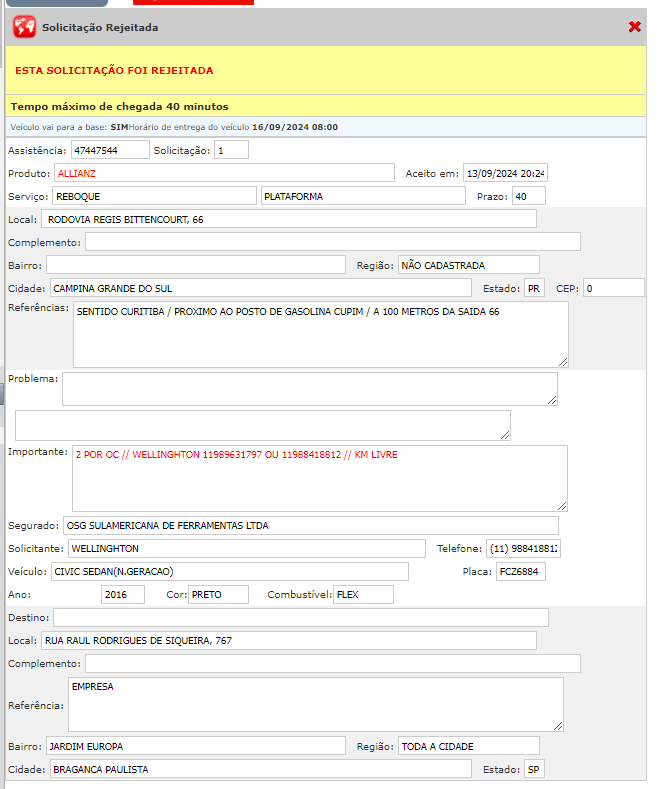Click the empty Destino field
Viewport: 659px width, 789px height.
tap(301, 617)
